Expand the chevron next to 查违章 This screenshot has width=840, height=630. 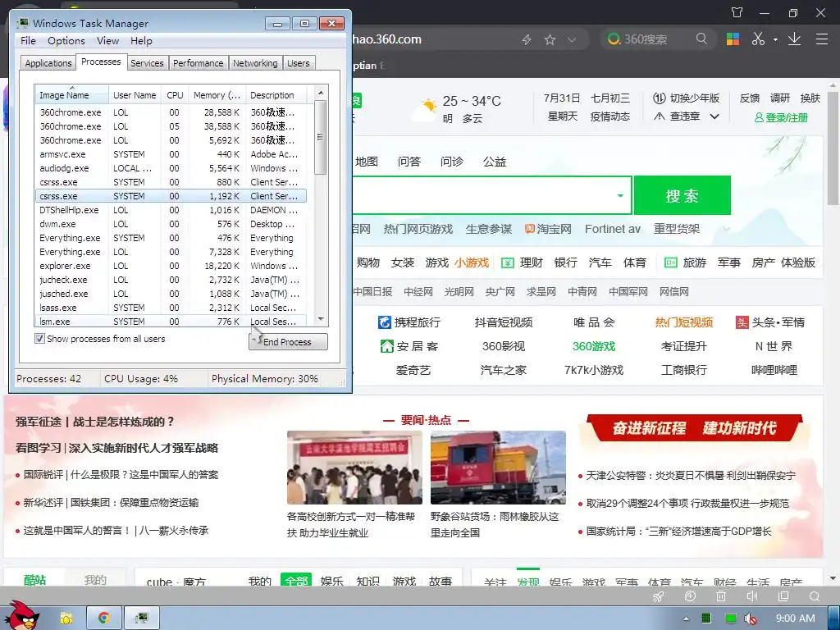coord(714,116)
